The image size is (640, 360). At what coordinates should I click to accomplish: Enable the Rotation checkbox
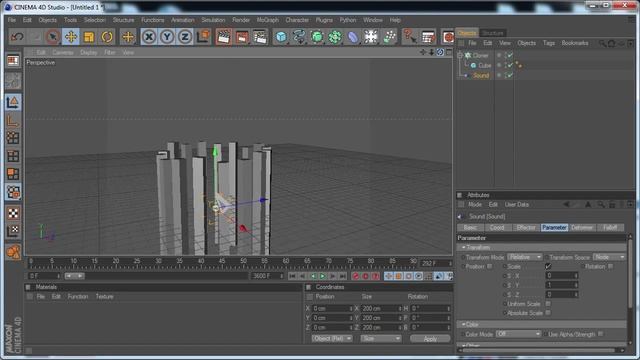point(611,267)
